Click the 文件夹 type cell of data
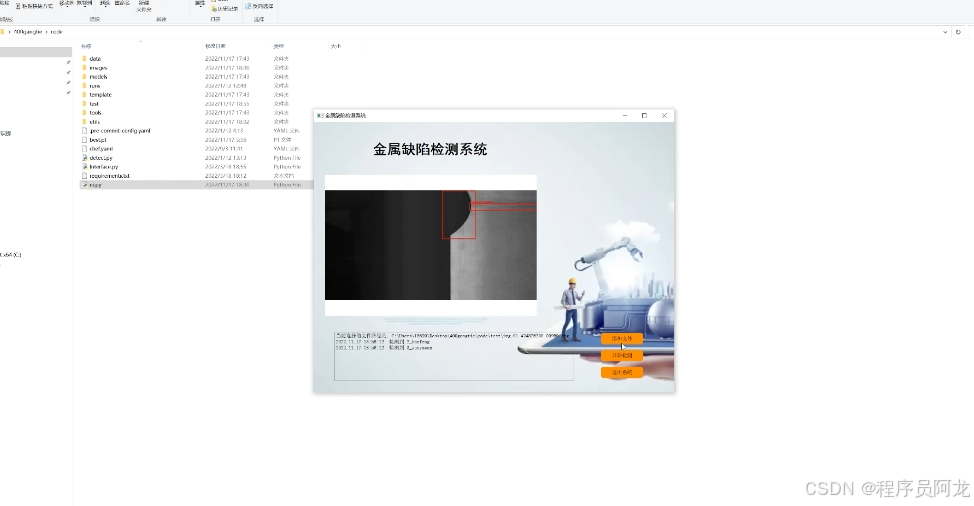This screenshot has width=974, height=506. point(281,58)
